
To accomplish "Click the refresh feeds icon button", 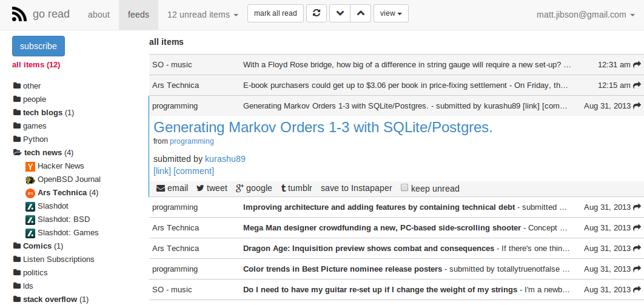I will pyautogui.click(x=317, y=13).
